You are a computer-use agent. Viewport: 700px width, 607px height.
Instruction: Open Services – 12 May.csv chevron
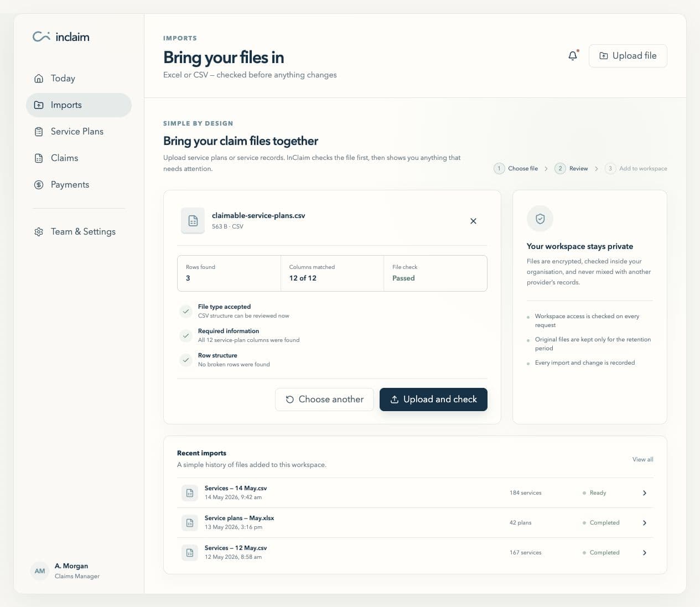(x=645, y=552)
